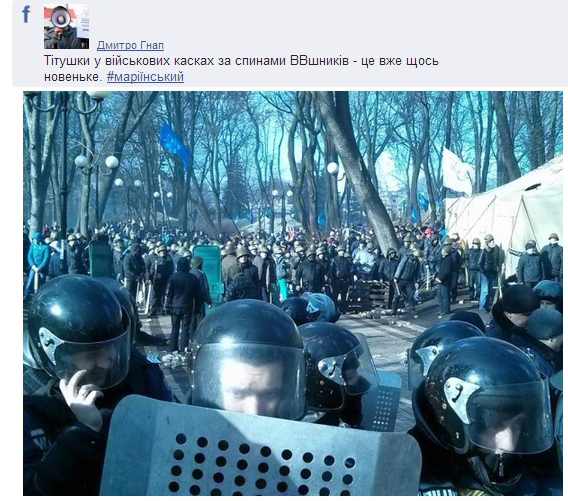Click the blue flag in the photo
The width and height of the screenshot is (568, 501).
tap(174, 144)
